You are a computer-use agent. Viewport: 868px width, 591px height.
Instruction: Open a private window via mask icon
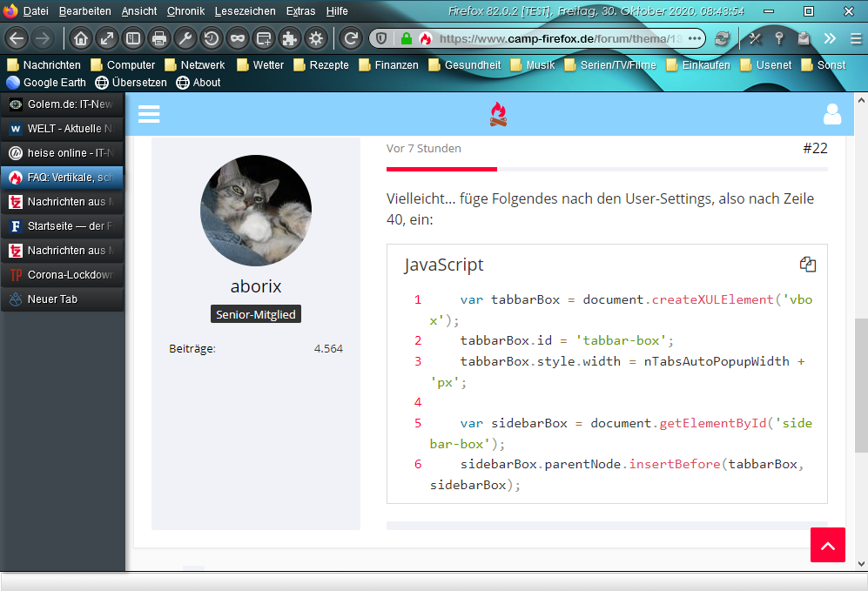pyautogui.click(x=237, y=38)
